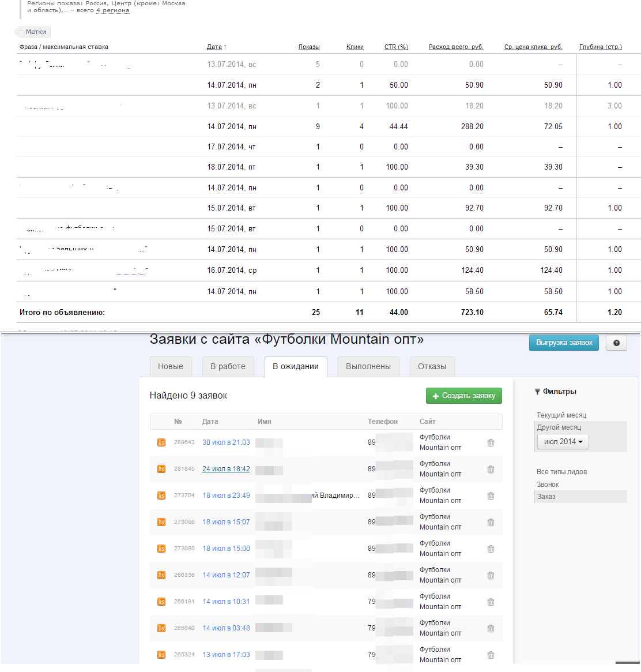
Task: Delete request 289643 with trash icon
Action: 491,443
